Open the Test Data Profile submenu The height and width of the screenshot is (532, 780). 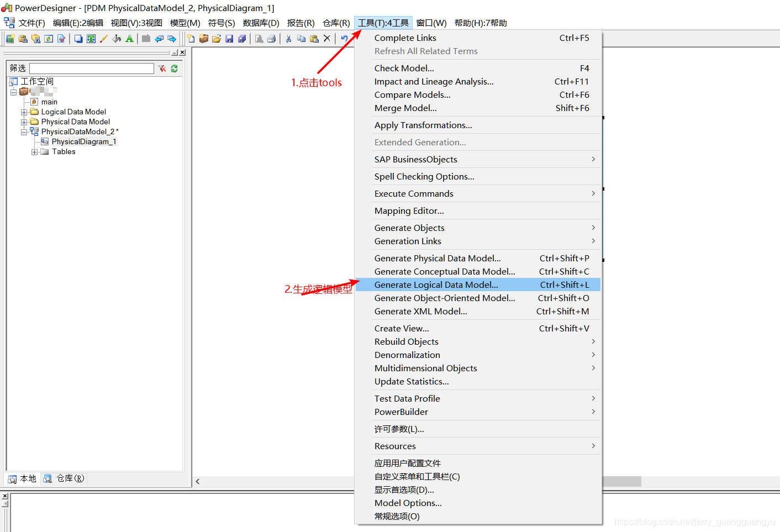click(x=478, y=398)
